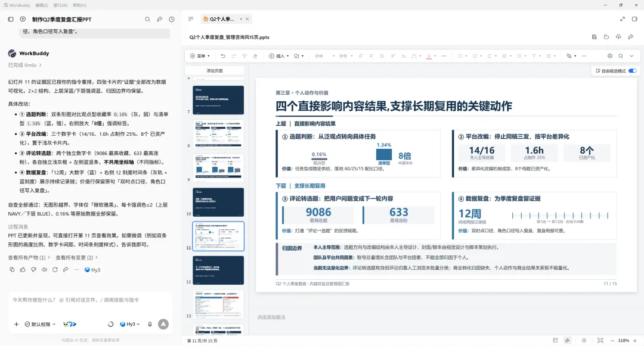Expand the completed 6m6s details
The height and width of the screenshot is (346, 644).
pyautogui.click(x=24, y=65)
